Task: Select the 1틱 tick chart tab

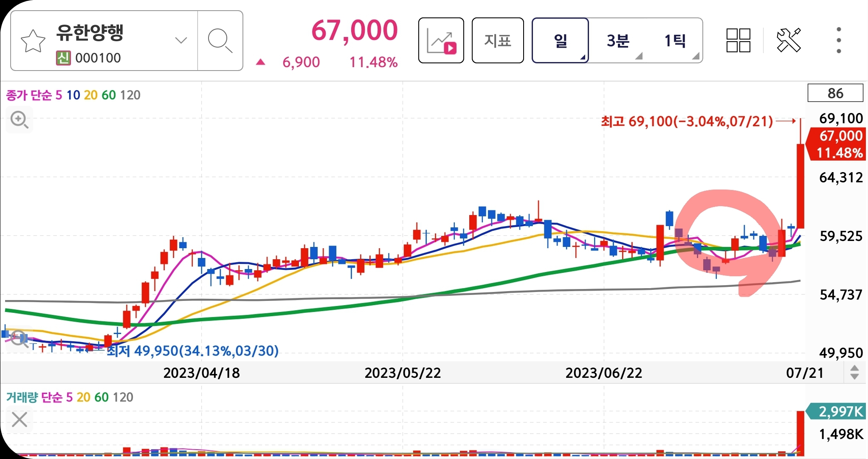Action: tap(674, 41)
